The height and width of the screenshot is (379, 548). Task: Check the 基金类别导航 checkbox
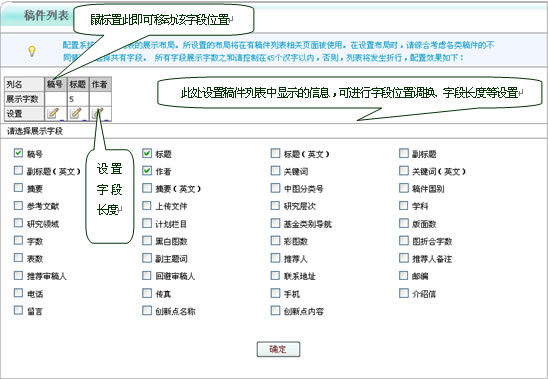275,223
